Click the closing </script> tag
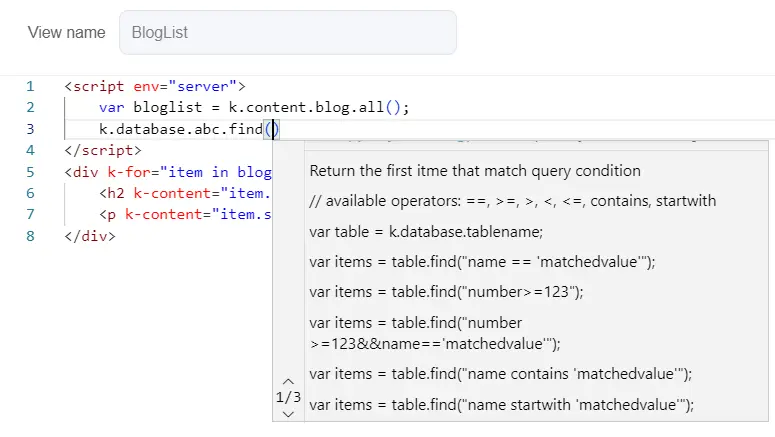The width and height of the screenshot is (775, 437). [103, 150]
